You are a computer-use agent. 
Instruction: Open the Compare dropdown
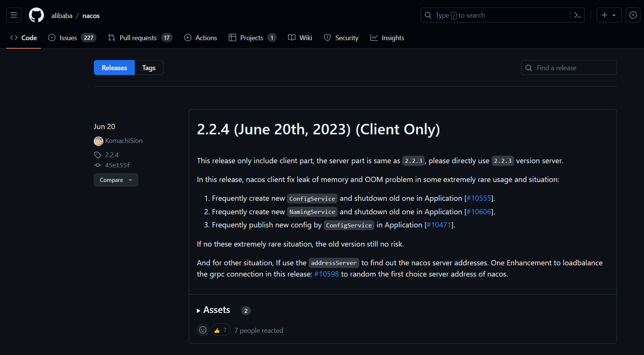[x=116, y=180]
